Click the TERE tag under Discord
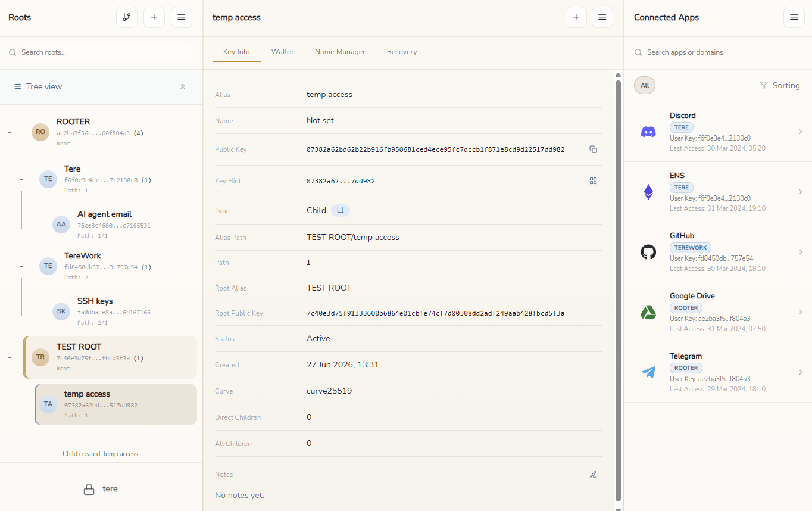 (x=682, y=127)
